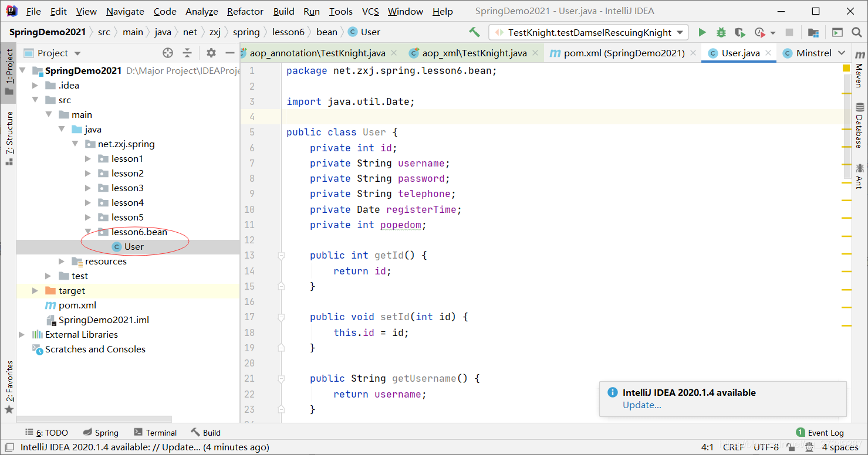Open Project panel settings gear
The height and width of the screenshot is (455, 868).
[211, 53]
